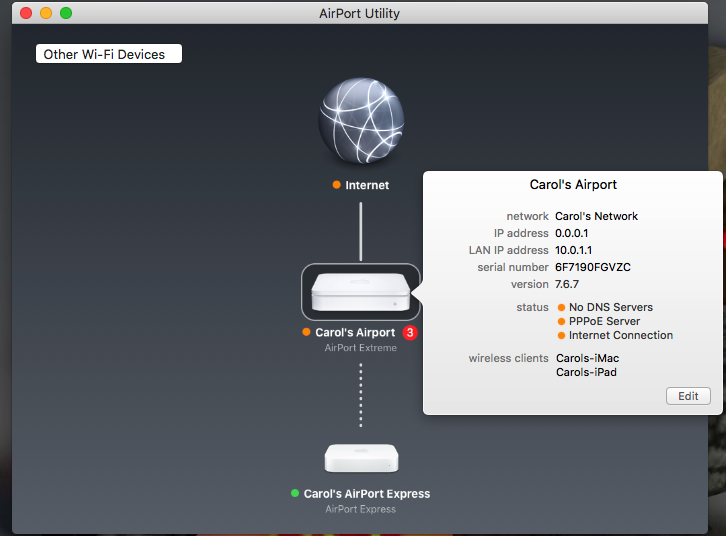The height and width of the screenshot is (536, 726).
Task: Select wireless client Carols-iPad
Action: click(x=586, y=372)
